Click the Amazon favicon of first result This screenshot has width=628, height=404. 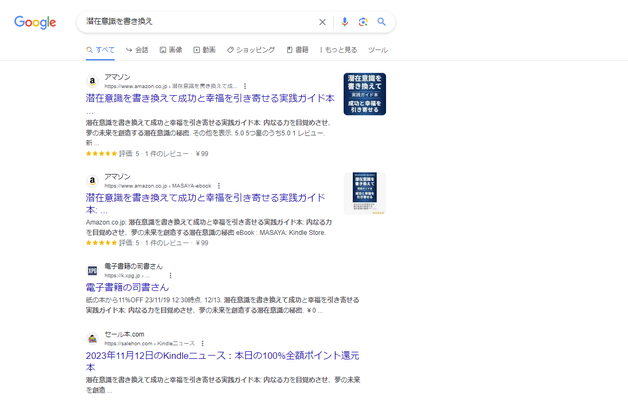(x=93, y=81)
